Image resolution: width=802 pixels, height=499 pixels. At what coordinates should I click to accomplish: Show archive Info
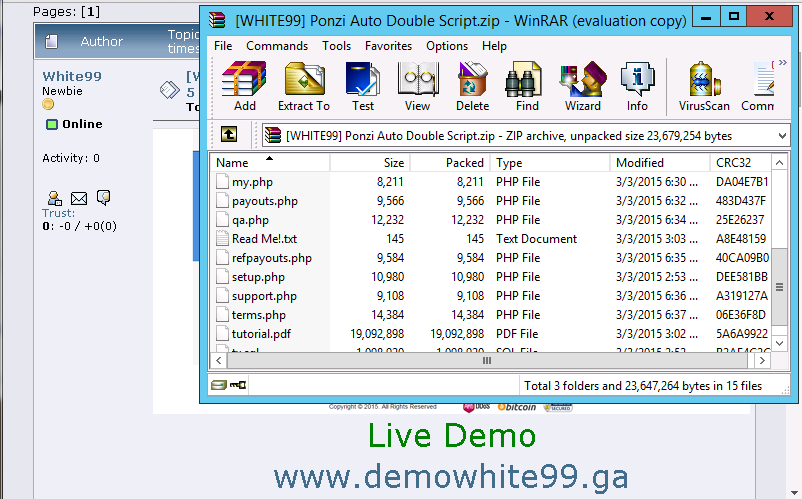click(x=637, y=86)
